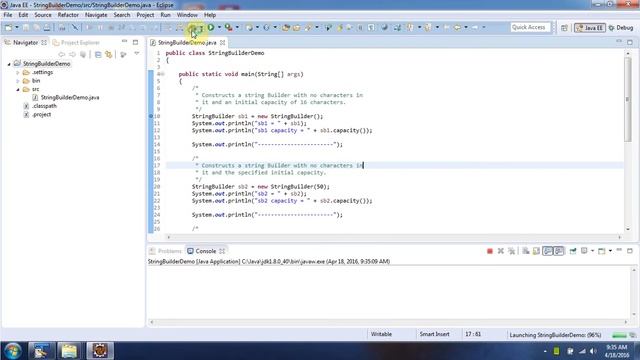This screenshot has width=640, height=360.
Task: Click the launch progress bar in status bar
Action: [619, 335]
